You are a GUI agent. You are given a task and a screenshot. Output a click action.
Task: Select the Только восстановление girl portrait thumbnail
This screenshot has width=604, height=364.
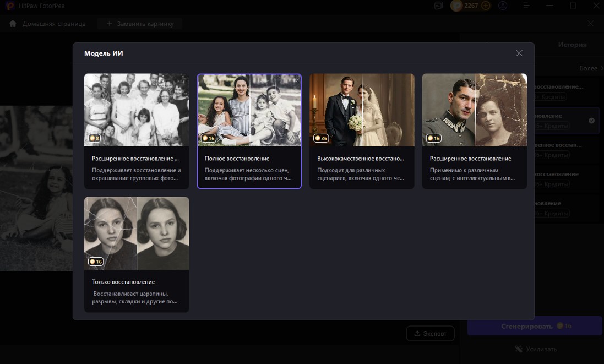point(137,233)
